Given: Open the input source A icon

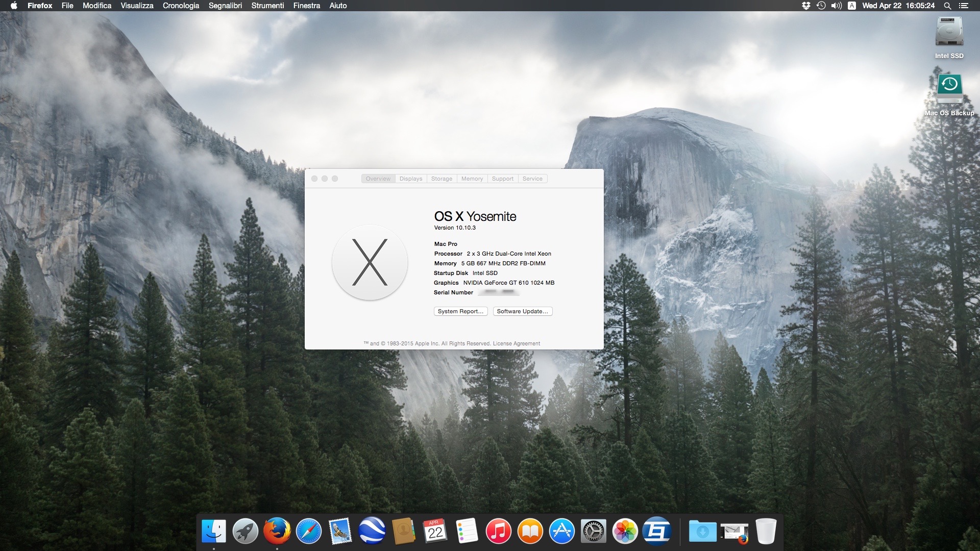Looking at the screenshot, I should pos(852,6).
